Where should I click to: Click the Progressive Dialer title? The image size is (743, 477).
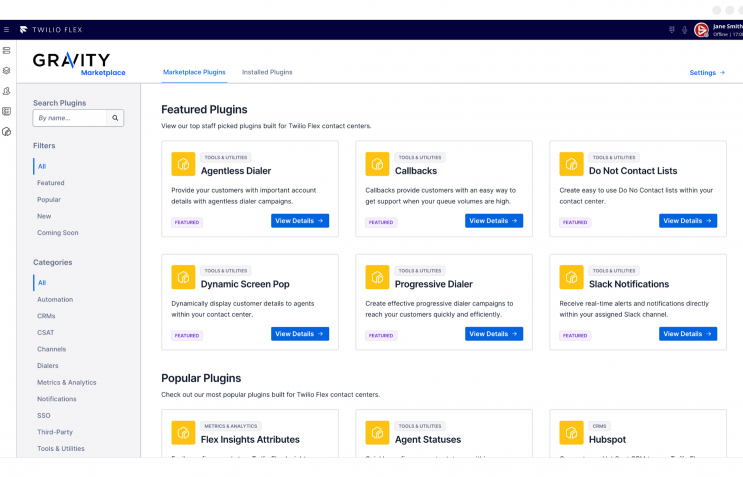pos(434,284)
